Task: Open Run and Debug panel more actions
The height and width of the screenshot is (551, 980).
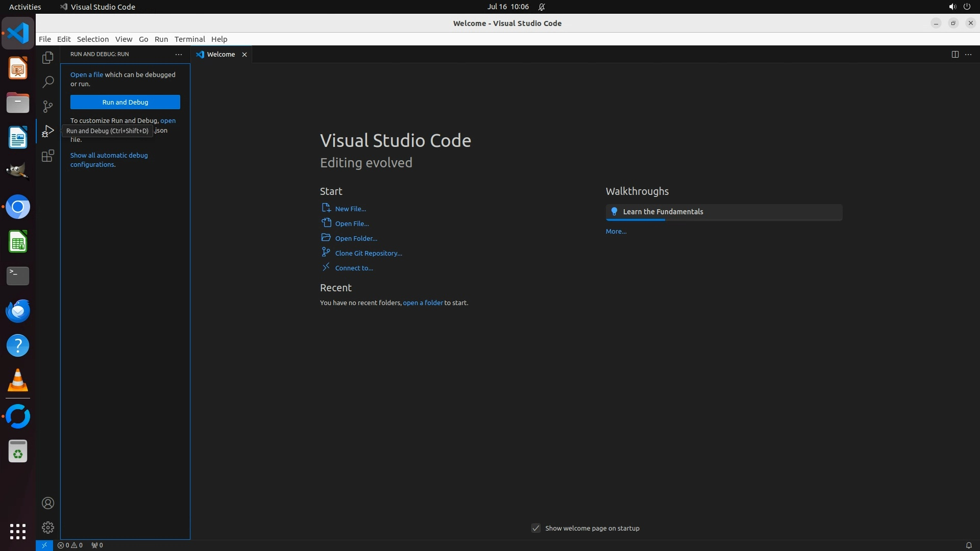Action: [179, 54]
